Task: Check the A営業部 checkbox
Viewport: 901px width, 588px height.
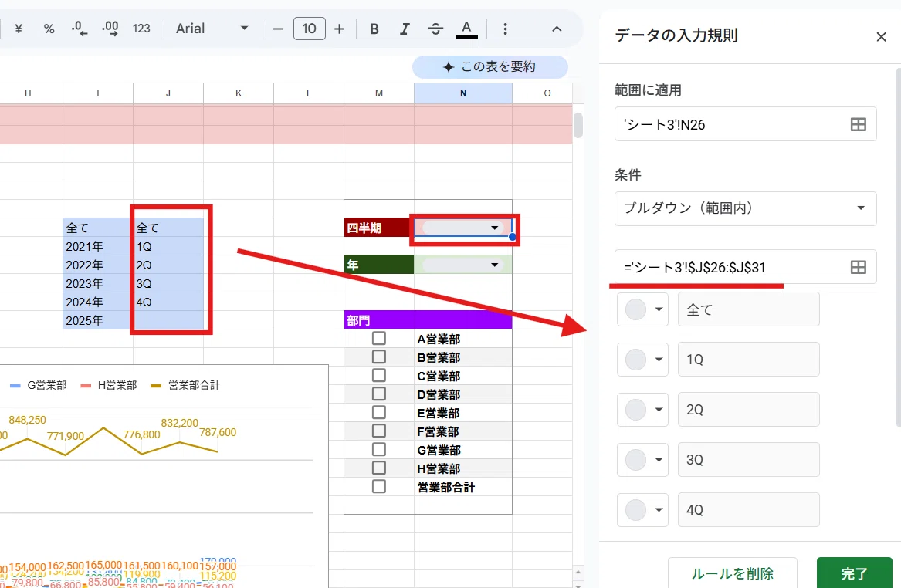Action: [378, 338]
